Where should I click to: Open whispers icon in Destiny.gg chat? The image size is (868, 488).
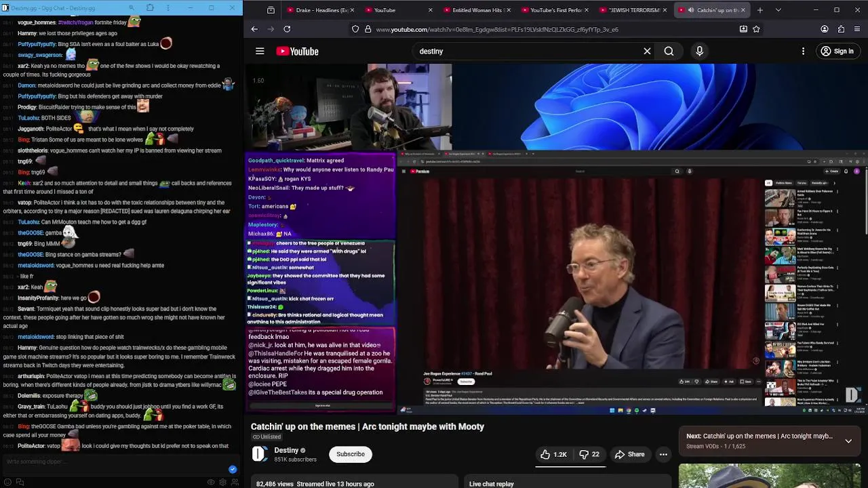point(20,482)
